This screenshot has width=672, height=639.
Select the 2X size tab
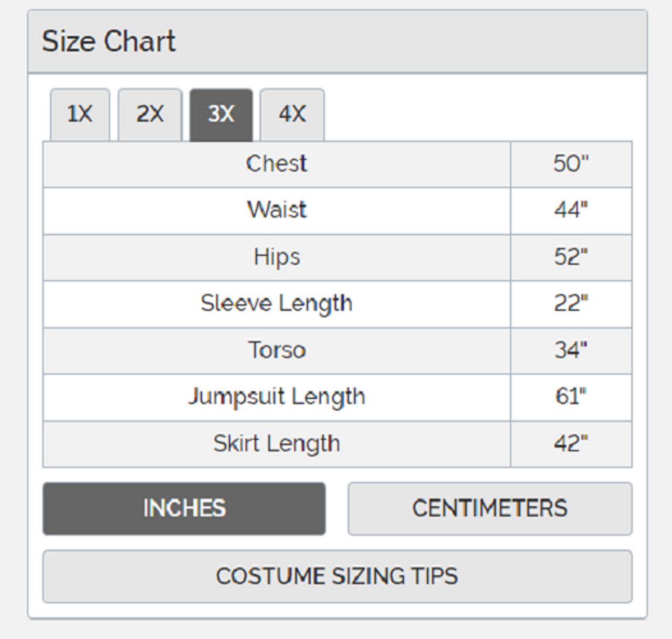click(150, 114)
